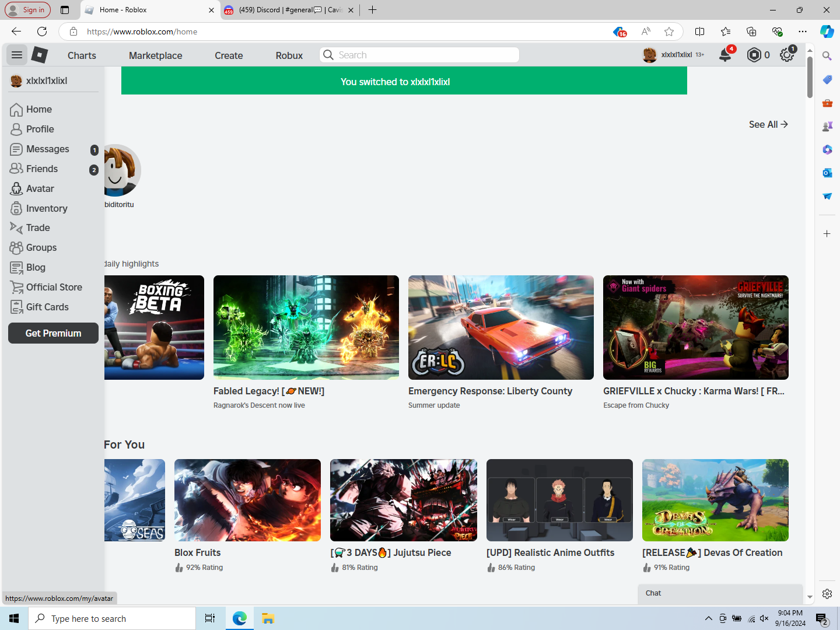Open Microsoft 365 in the sidebar

(827, 149)
